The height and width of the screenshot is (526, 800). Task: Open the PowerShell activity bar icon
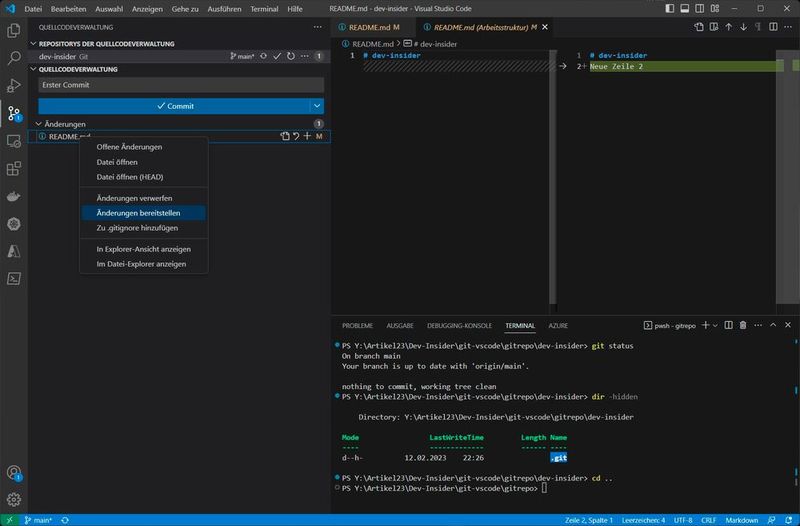pos(14,279)
